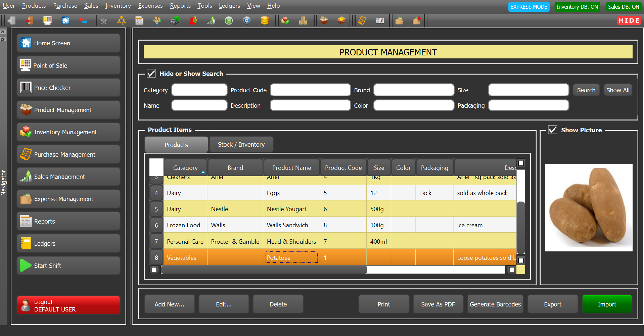Click the red and blue swap arrows icon

tap(83, 21)
